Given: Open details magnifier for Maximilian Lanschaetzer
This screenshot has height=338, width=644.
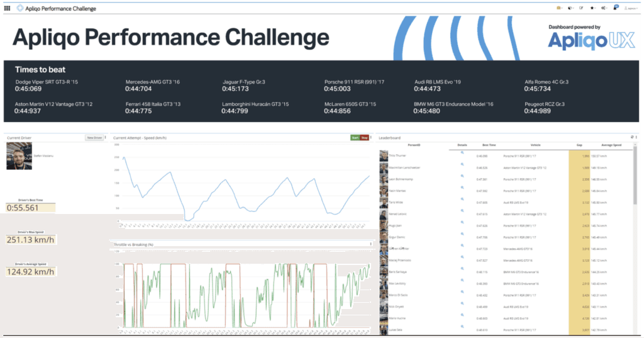Looking at the screenshot, I should click(462, 164).
